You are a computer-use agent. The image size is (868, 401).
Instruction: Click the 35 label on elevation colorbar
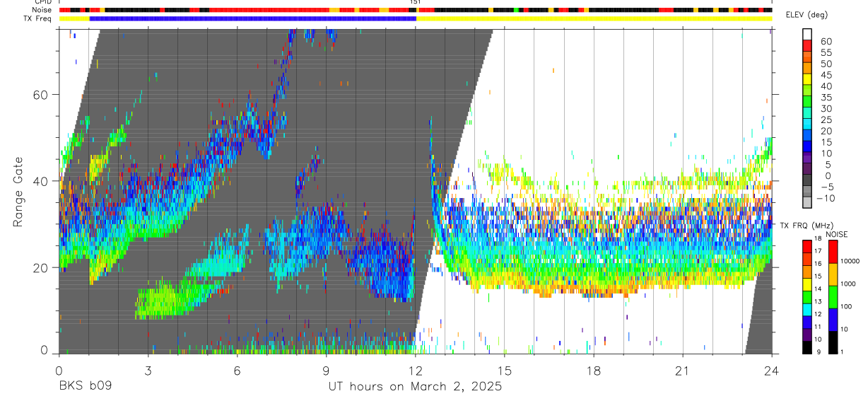(x=825, y=98)
